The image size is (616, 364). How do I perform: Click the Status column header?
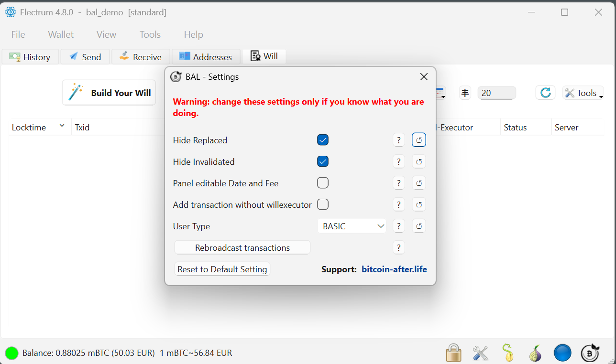(x=526, y=127)
